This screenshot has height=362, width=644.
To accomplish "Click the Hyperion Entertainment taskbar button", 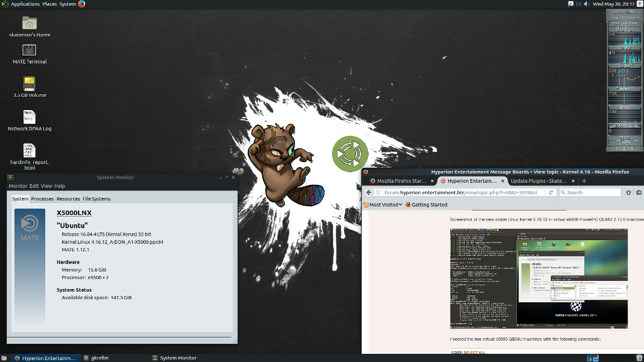I will pos(45,358).
